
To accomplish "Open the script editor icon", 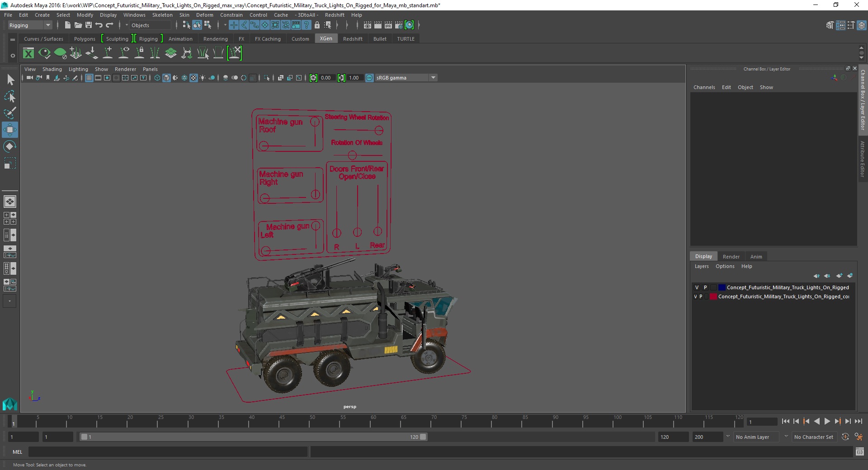I will point(859,451).
